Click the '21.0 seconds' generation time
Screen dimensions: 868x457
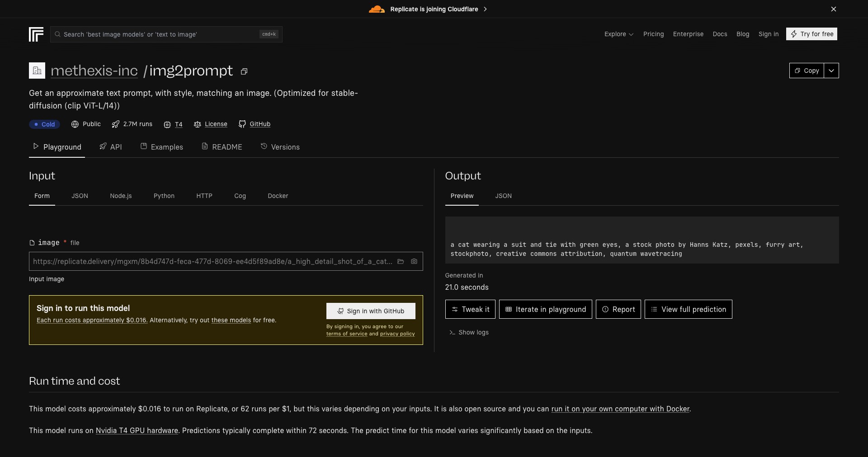(467, 287)
